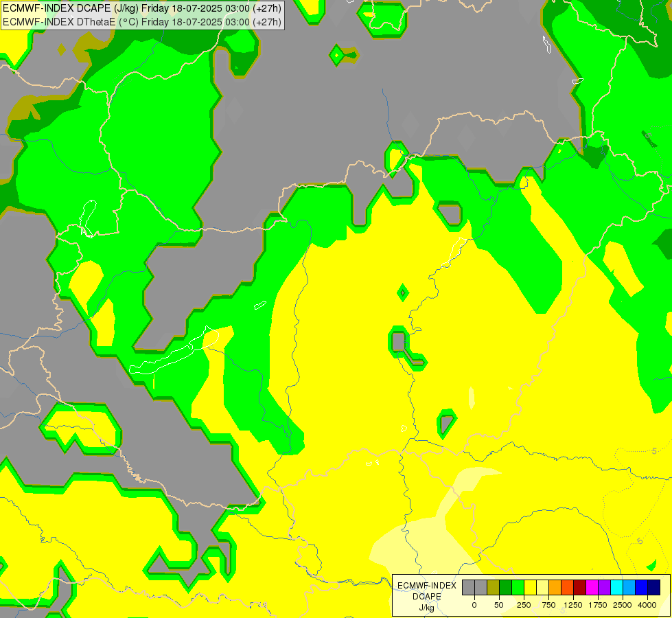Click the DCAPE word in the legend
The width and height of the screenshot is (672, 618).
427,597
